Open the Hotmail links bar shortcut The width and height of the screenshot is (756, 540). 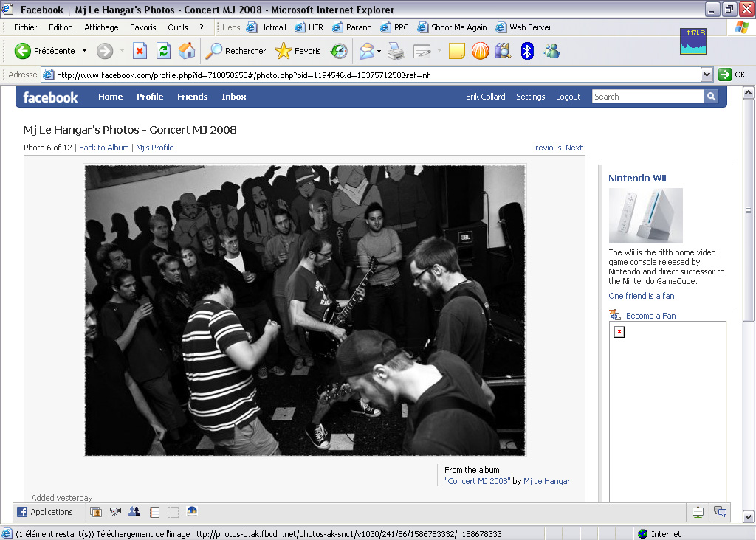point(266,27)
